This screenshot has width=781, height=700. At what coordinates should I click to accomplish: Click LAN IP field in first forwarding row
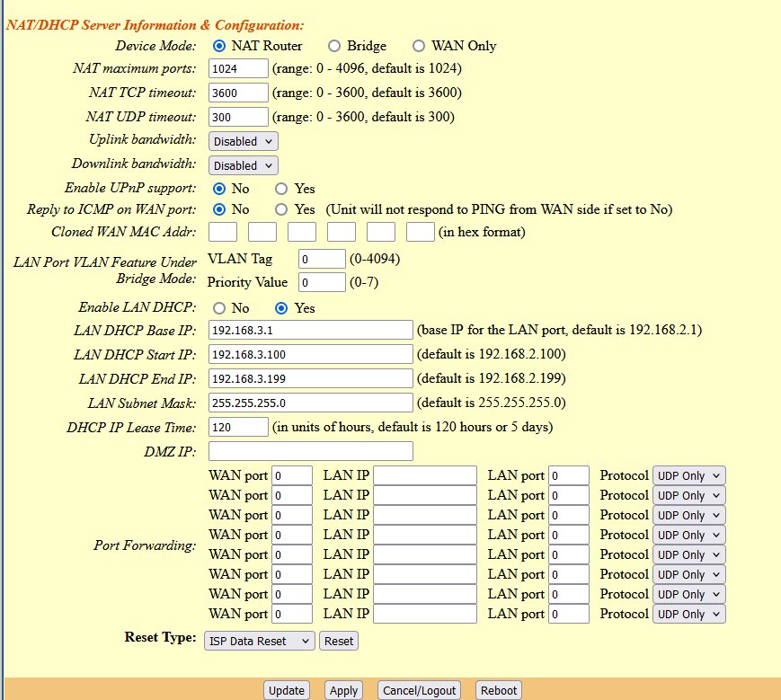point(425,475)
